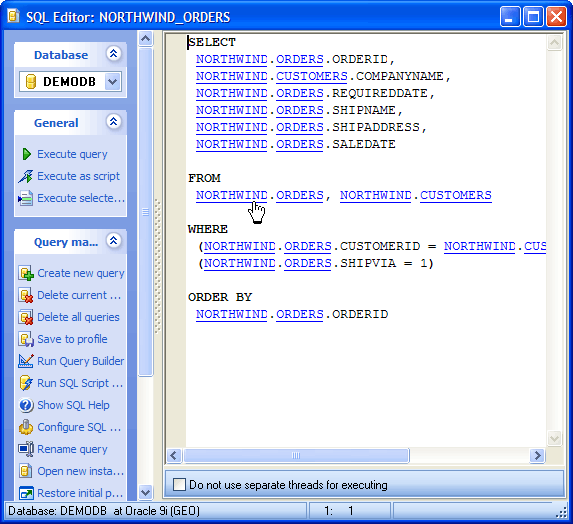Click the Configure SQL link text
This screenshot has width=573, height=524.
pos(79,427)
